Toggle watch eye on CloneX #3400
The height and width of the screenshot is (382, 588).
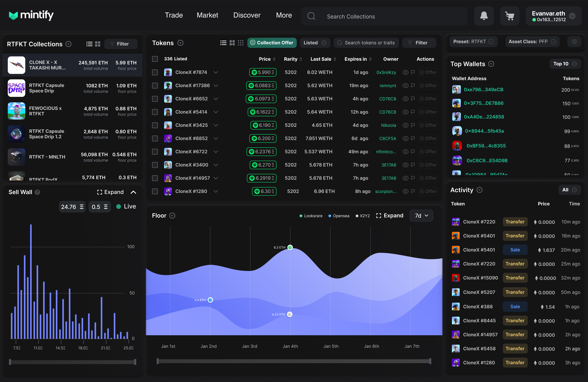[x=405, y=165]
